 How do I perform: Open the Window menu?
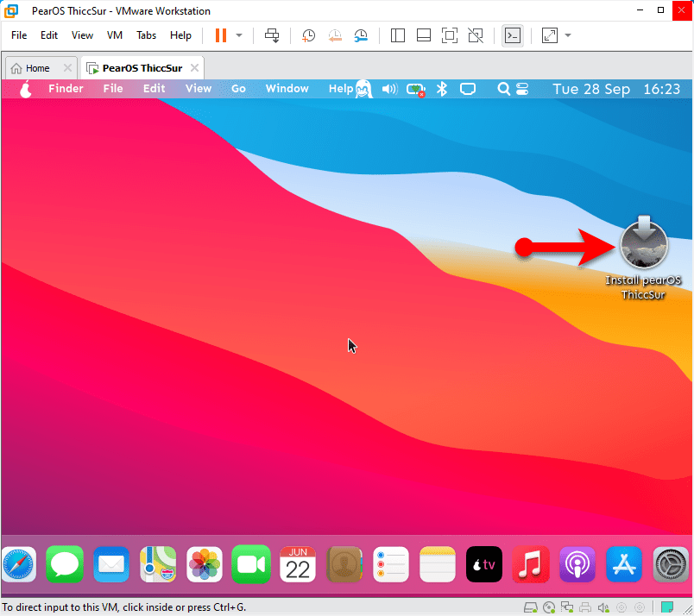click(x=287, y=89)
